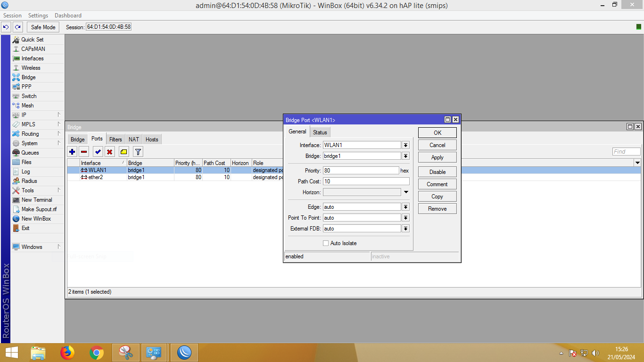
Task: Launch Firefox from the Windows taskbar
Action: (x=67, y=353)
